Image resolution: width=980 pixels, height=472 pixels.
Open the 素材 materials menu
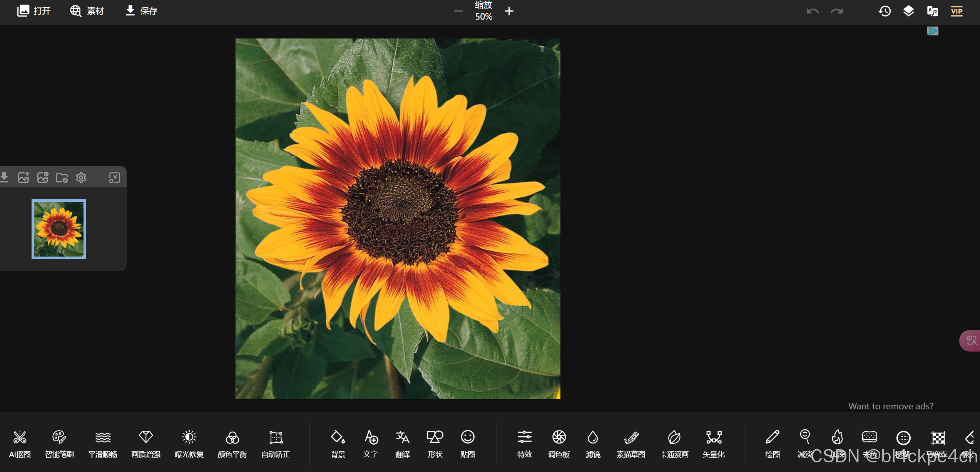point(87,11)
